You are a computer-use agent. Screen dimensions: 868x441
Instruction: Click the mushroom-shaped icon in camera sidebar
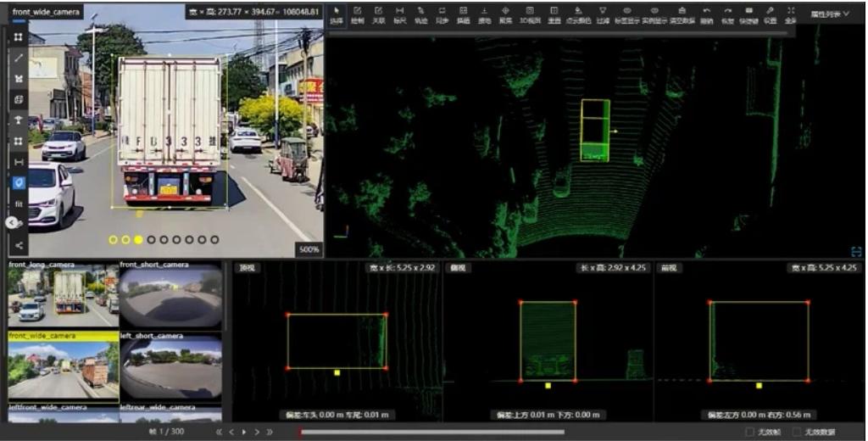(x=19, y=120)
